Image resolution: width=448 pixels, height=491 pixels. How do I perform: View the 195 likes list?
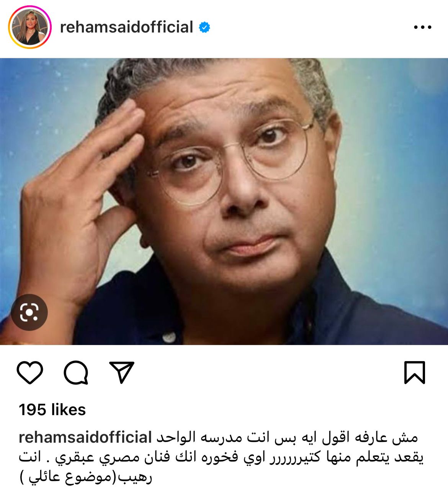point(52,410)
